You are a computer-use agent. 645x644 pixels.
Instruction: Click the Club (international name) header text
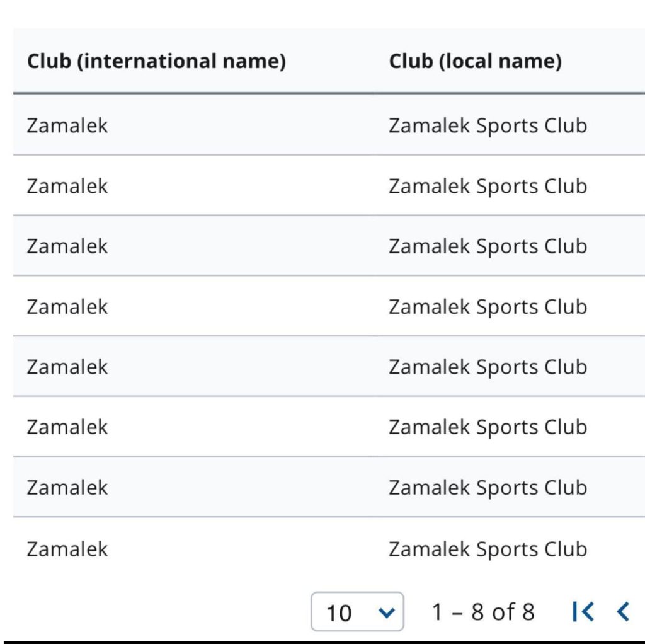155,61
